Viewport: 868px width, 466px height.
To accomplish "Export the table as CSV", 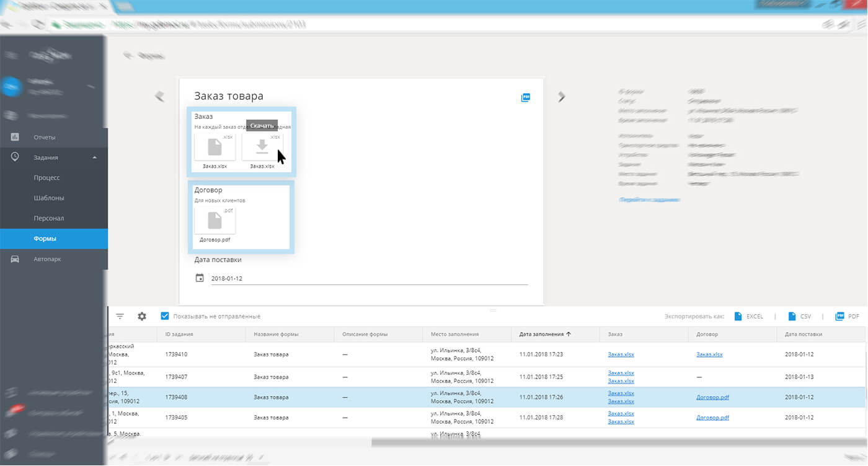I will point(799,316).
